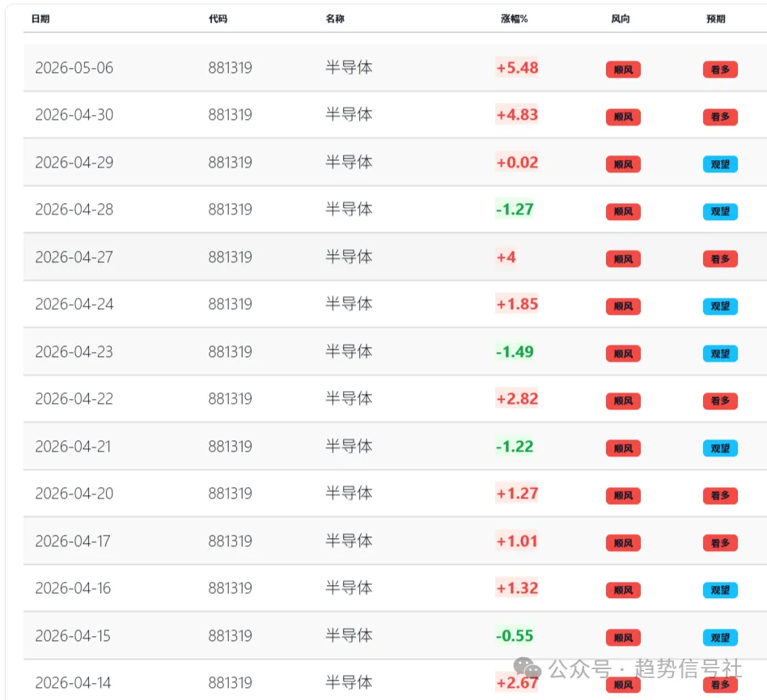Image resolution: width=767 pixels, height=700 pixels.
Task: Select the date 2026-04-22
Action: [x=74, y=399]
